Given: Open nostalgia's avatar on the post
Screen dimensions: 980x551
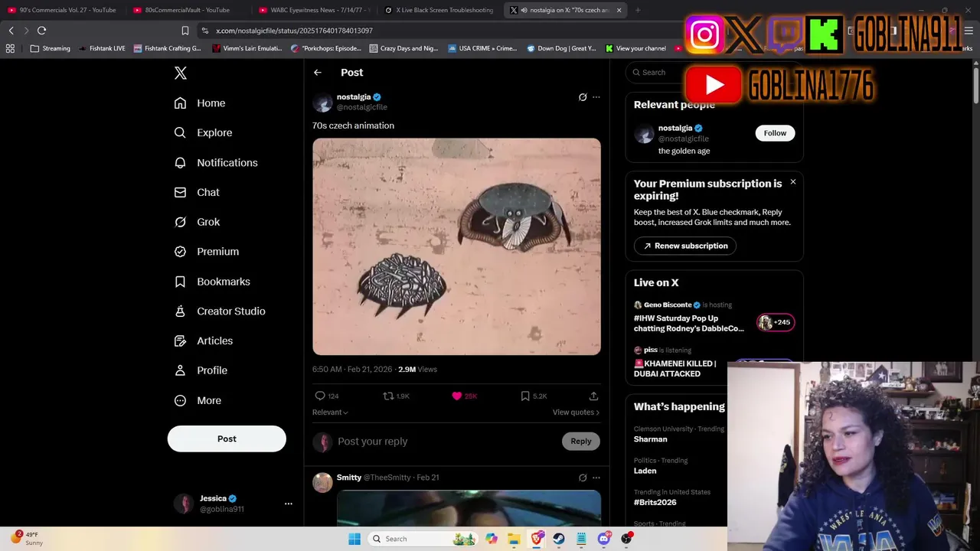Looking at the screenshot, I should tap(322, 103).
